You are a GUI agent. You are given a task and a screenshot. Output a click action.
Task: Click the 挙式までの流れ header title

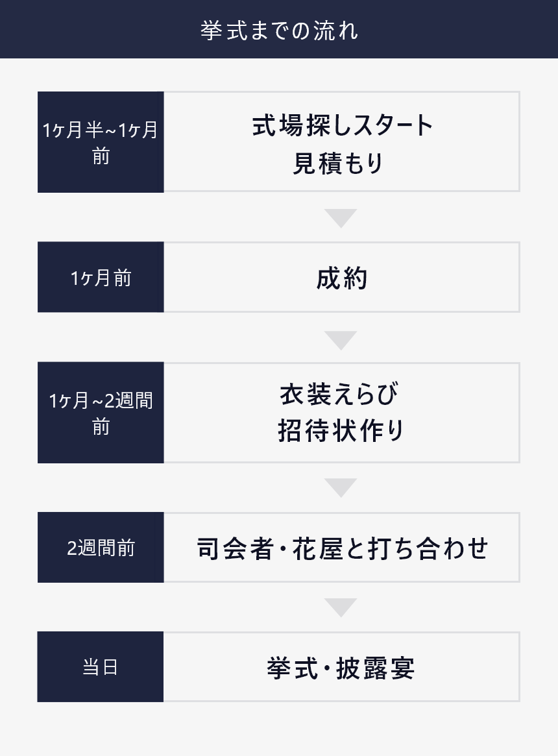pos(279,30)
